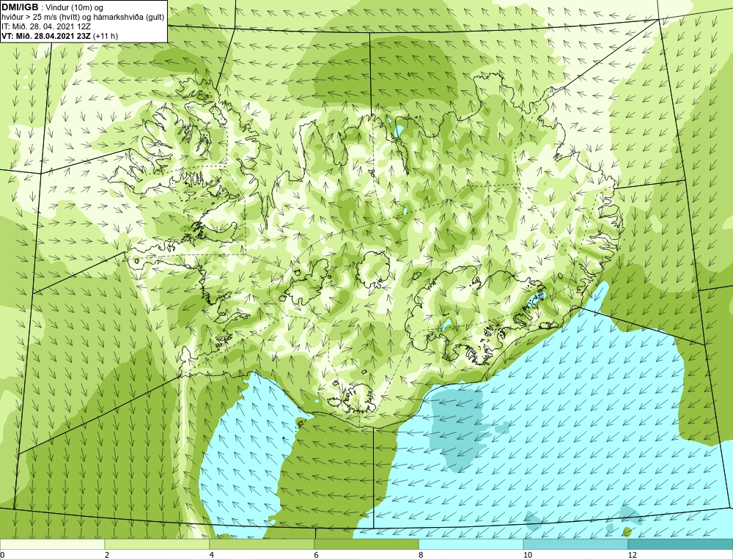The width and height of the screenshot is (733, 560).
Task: Click the scale label '4' on color bar
Action: coord(212,556)
